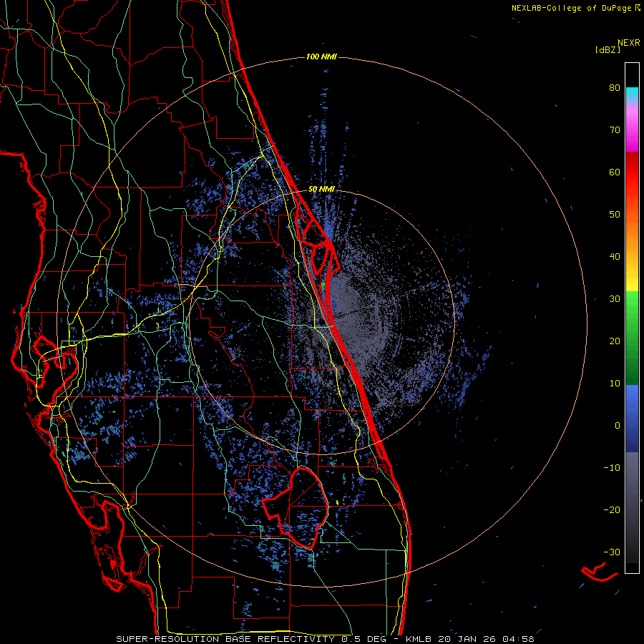This screenshot has height=644, width=644.
Task: Click the -10 value on the dBZ scale
Action: (x=612, y=468)
